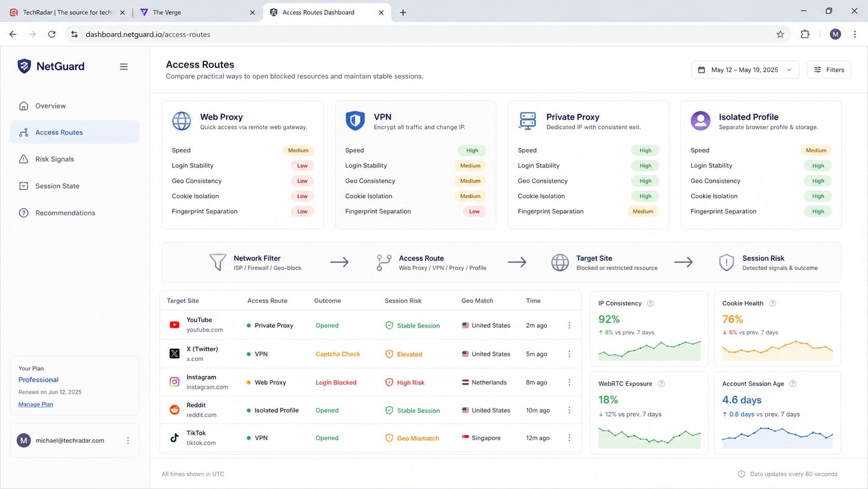
Task: Click the Filters button
Action: 829,70
